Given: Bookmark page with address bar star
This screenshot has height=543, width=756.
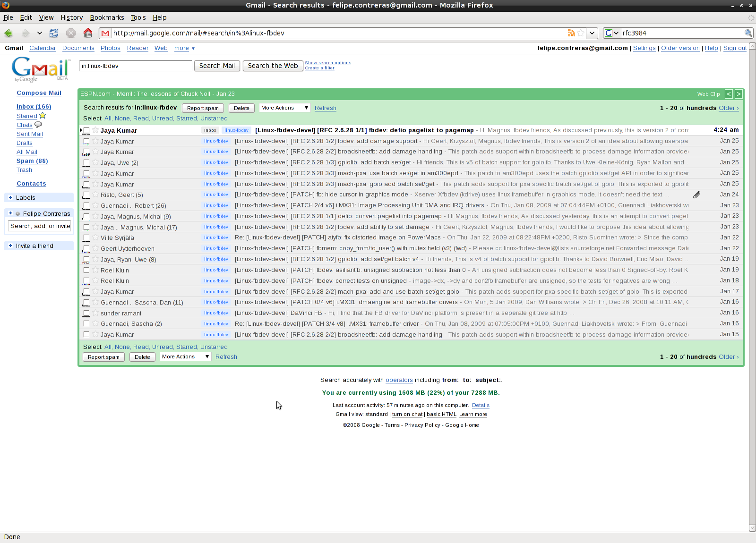Looking at the screenshot, I should click(x=581, y=33).
